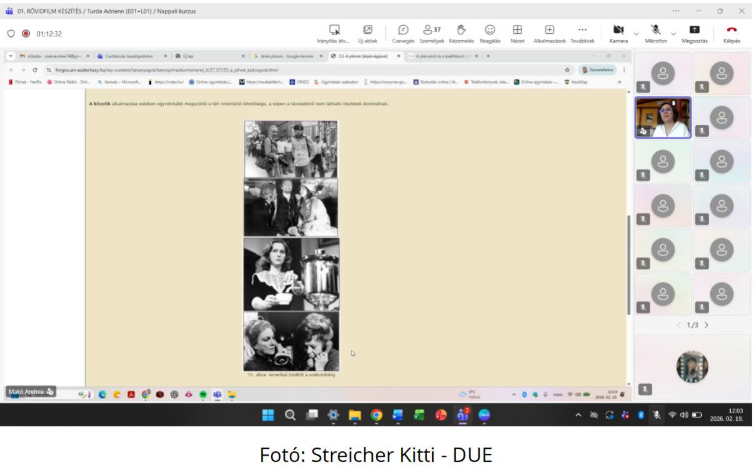Screen dimensions: 756x475
Task: Switch to the Google-keresés tab in shared browser
Action: 287,56
